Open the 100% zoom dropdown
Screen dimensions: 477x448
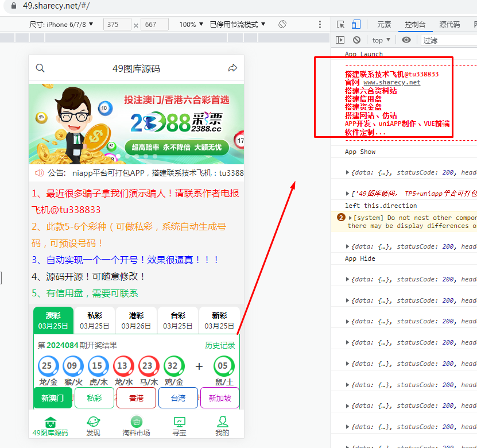click(x=191, y=24)
